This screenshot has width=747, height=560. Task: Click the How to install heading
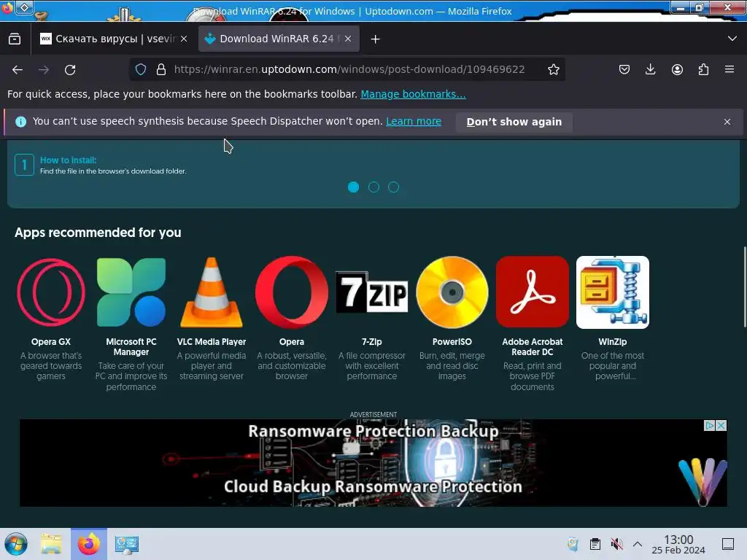(68, 160)
